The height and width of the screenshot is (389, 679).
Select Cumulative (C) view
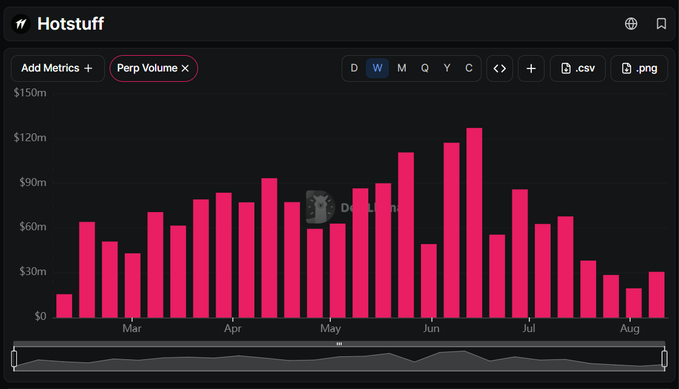pyautogui.click(x=469, y=68)
